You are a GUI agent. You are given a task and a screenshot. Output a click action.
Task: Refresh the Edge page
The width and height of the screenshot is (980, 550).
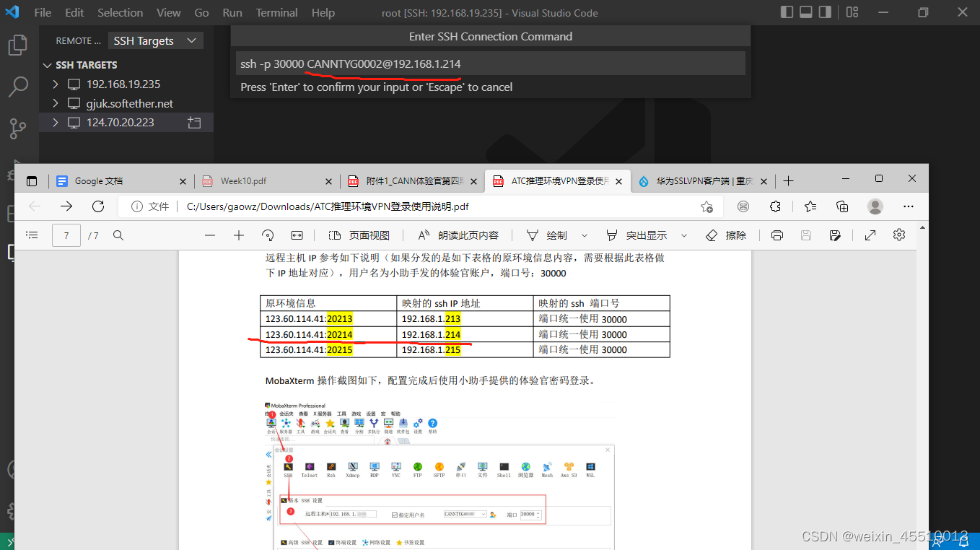coord(98,206)
